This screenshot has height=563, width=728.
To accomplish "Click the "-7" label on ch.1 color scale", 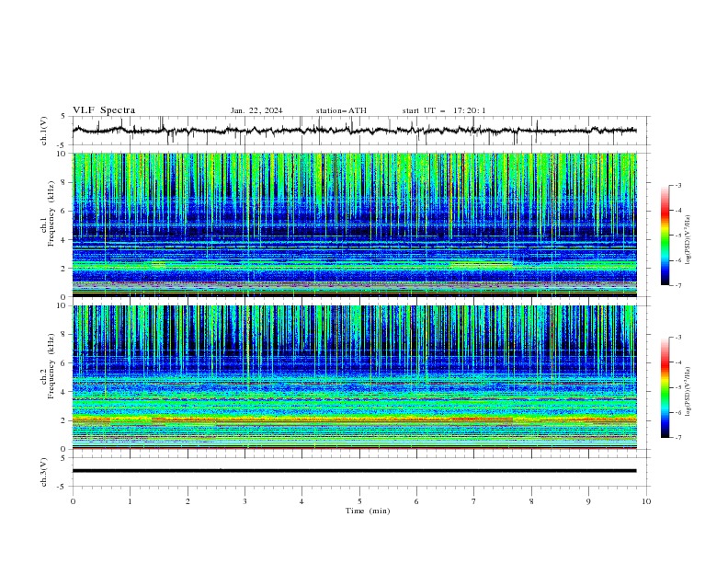I will (x=678, y=285).
